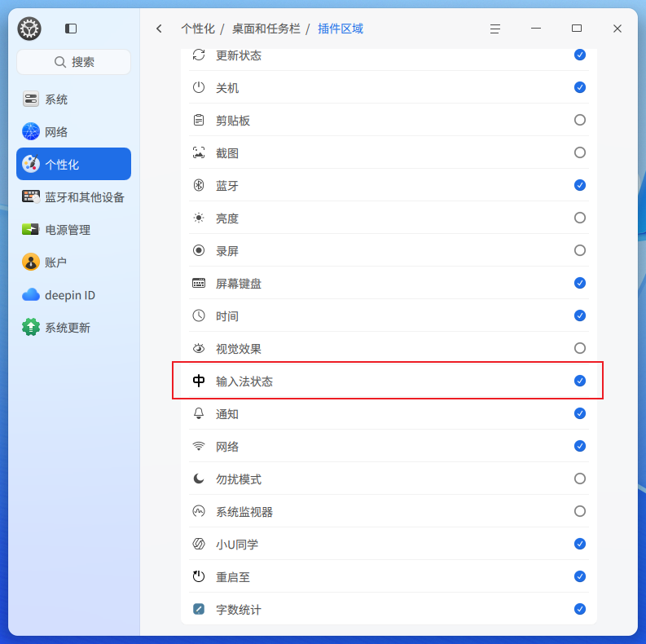Open 系统 in the sidebar
The width and height of the screenshot is (646, 644).
coord(74,99)
